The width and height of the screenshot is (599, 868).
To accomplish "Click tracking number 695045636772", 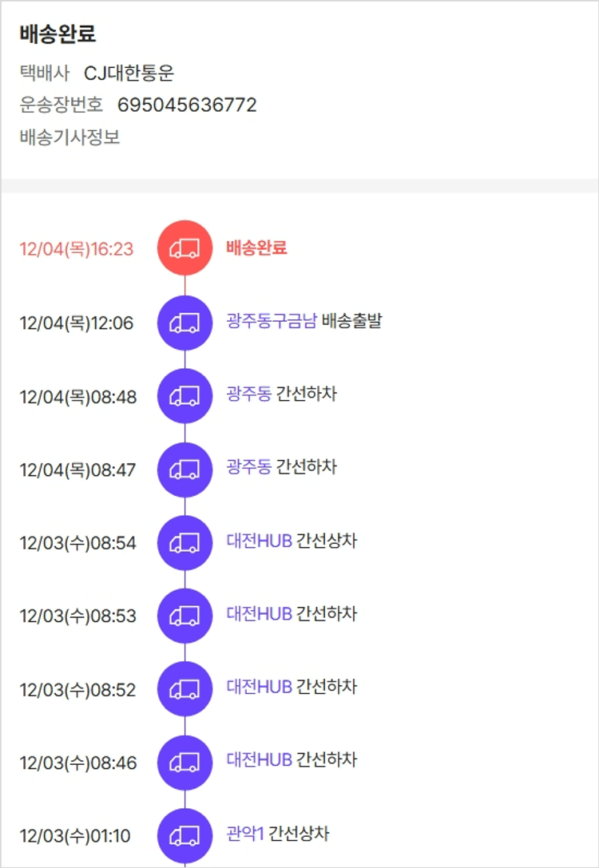I will 187,105.
